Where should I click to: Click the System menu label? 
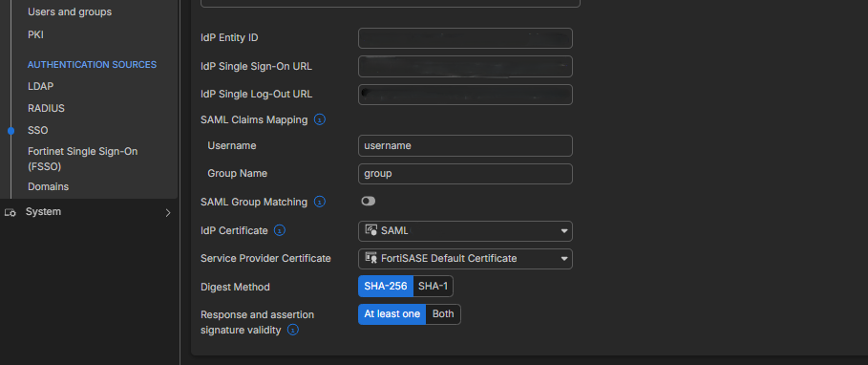click(43, 212)
